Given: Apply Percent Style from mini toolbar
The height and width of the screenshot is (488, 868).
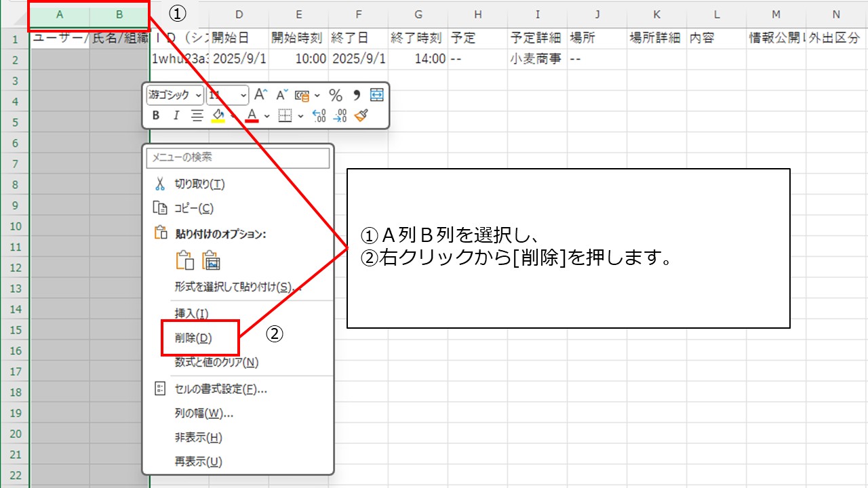Looking at the screenshot, I should coord(336,96).
